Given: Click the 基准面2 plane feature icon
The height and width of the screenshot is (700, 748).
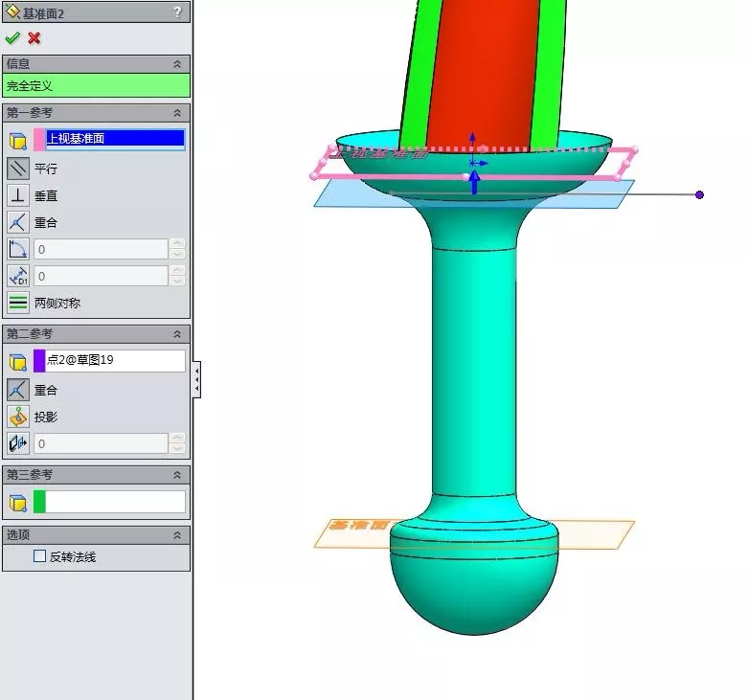Looking at the screenshot, I should [x=12, y=11].
